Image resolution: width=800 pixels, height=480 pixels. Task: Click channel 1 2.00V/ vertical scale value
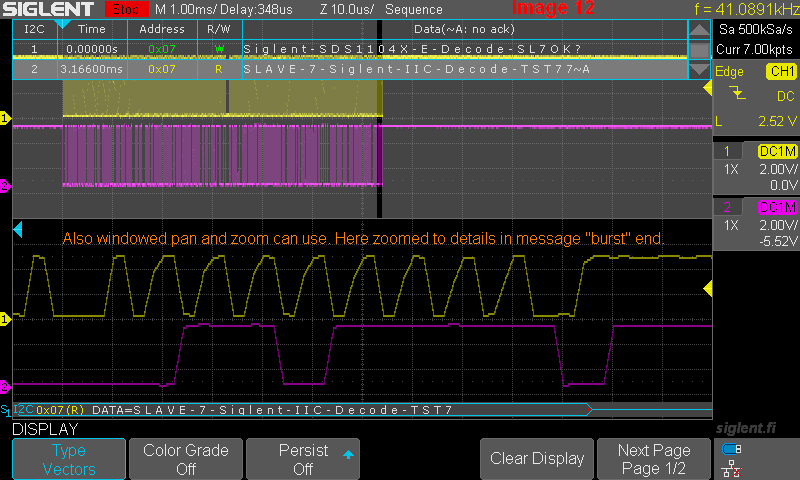tap(778, 169)
